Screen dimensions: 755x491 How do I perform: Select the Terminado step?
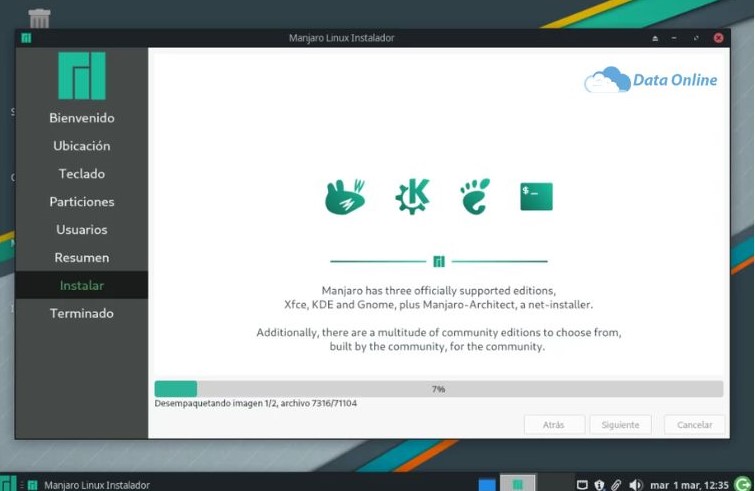pos(82,313)
